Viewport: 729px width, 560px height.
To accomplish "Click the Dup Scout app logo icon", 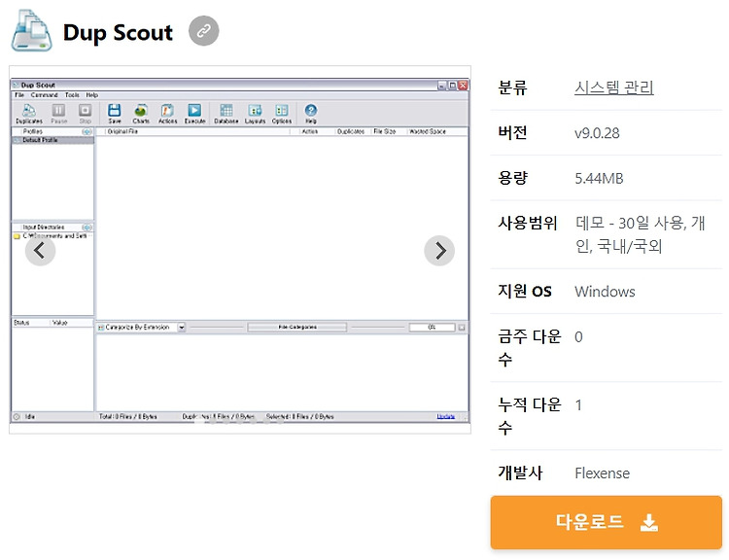I will [32, 31].
